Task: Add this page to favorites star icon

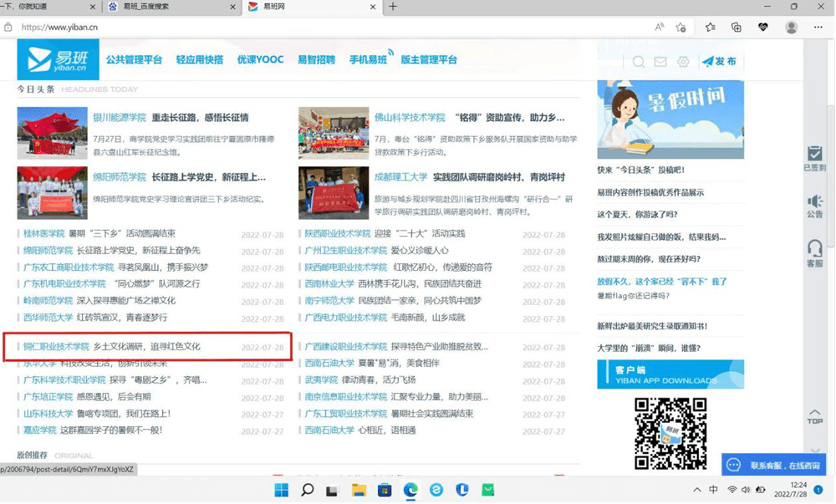Action: pyautogui.click(x=681, y=28)
